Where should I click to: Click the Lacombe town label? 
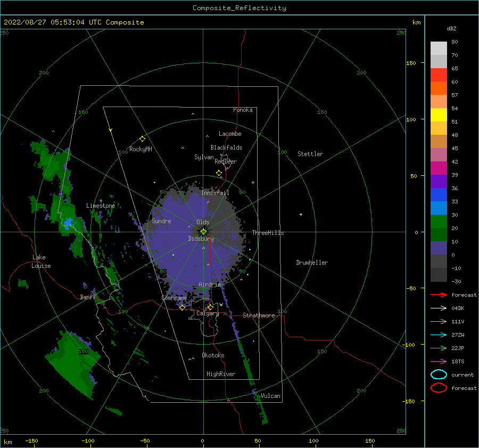[230, 134]
